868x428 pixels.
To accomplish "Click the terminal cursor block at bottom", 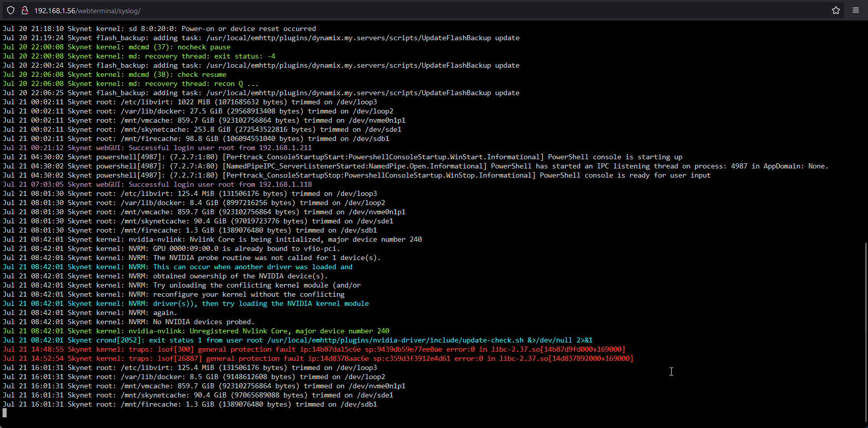I will (x=5, y=413).
